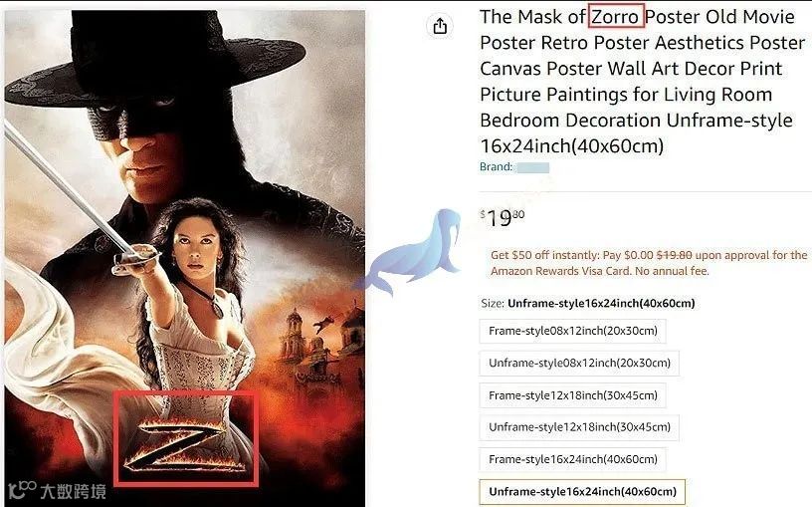Select Unframe-style08x12inch(20x30cm) size option
The image size is (812, 507).
(579, 363)
